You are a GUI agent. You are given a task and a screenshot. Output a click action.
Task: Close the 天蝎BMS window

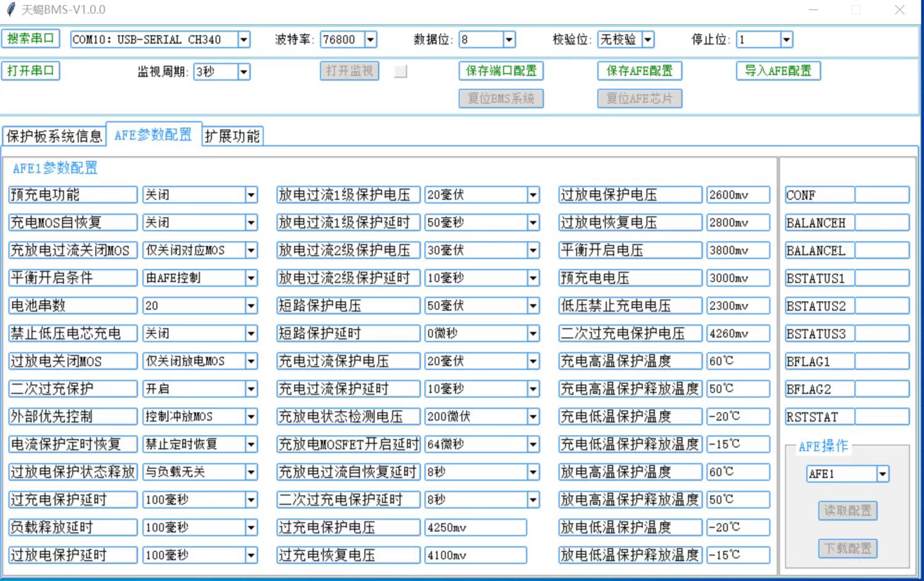899,10
